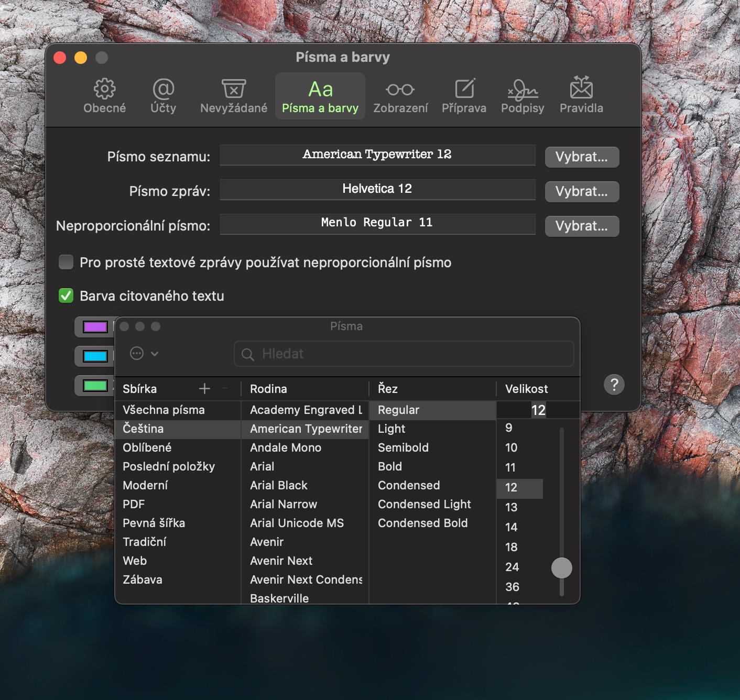Select the Písma a barvy tab
The image size is (740, 700).
320,96
